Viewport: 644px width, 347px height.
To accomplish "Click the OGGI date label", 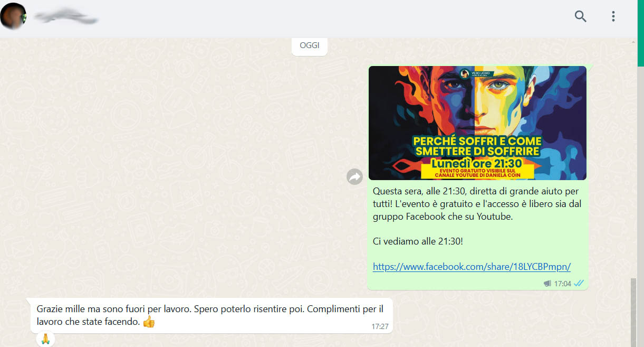I will coord(310,45).
